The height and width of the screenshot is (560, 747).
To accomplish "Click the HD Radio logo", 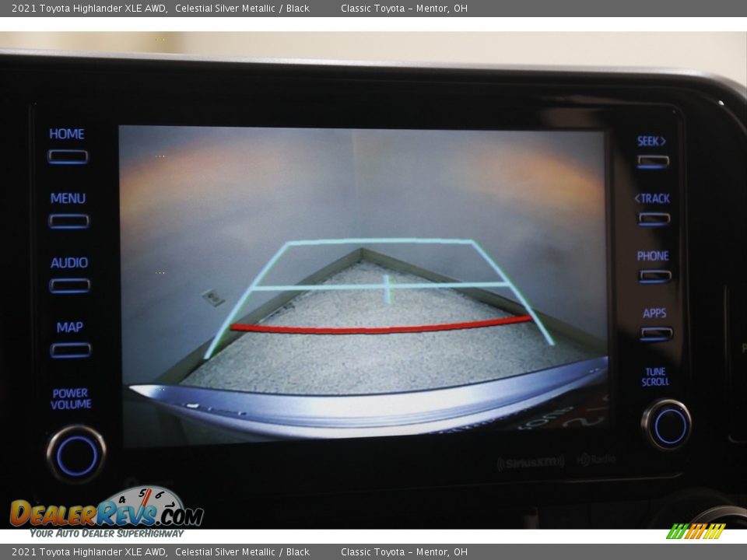I will pyautogui.click(x=595, y=460).
